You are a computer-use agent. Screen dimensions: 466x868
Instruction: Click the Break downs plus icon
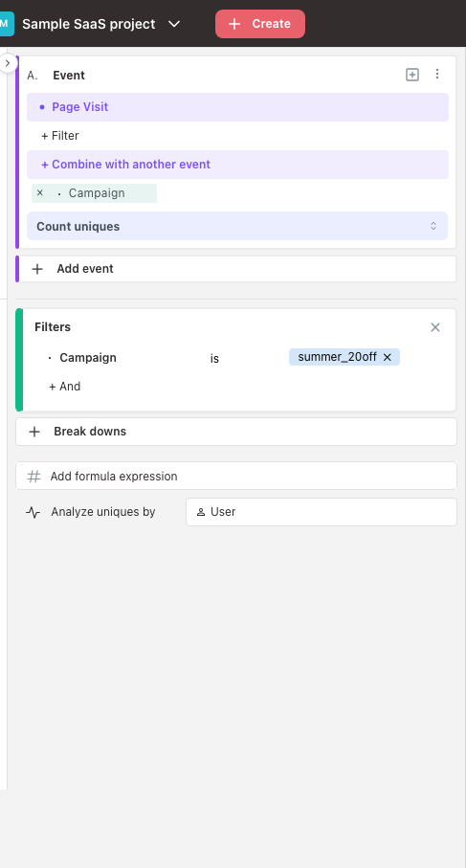tap(34, 432)
